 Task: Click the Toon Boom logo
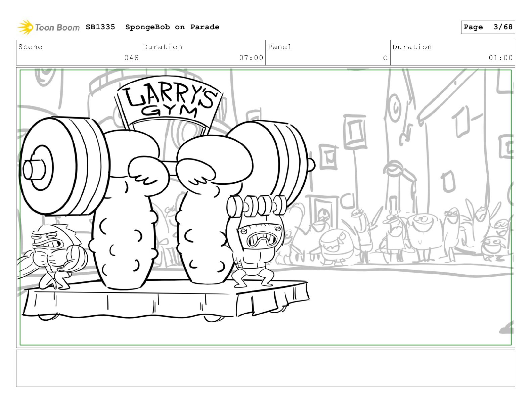pyautogui.click(x=49, y=27)
